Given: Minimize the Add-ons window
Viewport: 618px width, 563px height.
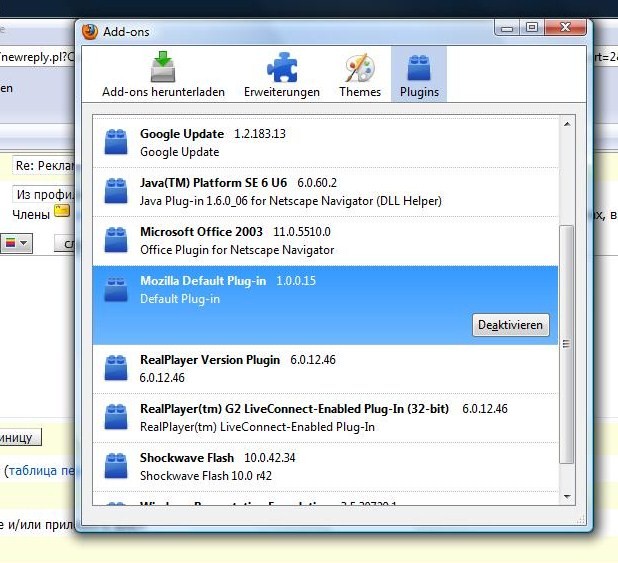Looking at the screenshot, I should pyautogui.click(x=508, y=28).
